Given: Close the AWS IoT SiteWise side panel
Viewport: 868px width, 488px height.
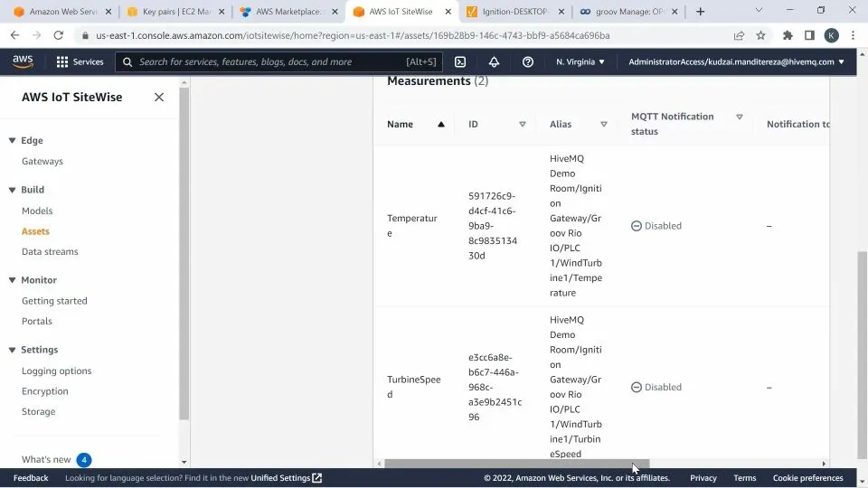Looking at the screenshot, I should click(159, 98).
